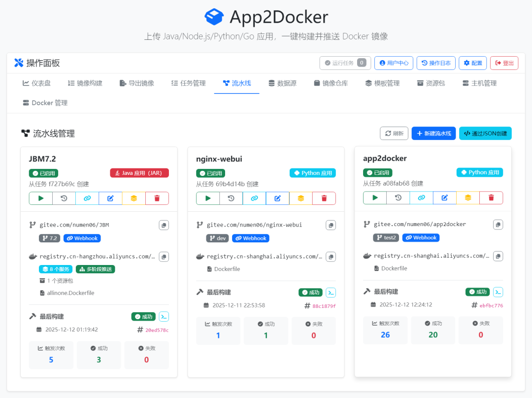532x398 pixels.
Task: Click the 通过JSON创建 button
Action: pos(485,133)
